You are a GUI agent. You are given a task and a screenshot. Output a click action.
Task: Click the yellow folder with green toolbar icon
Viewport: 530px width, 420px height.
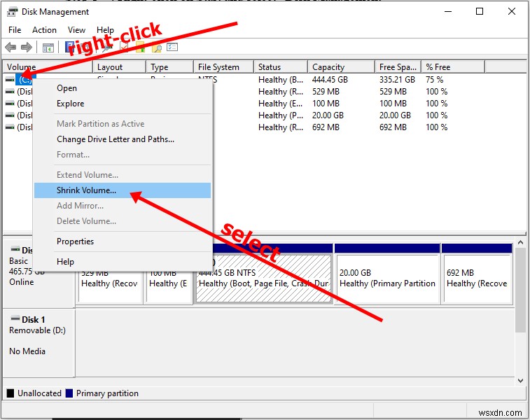click(141, 47)
